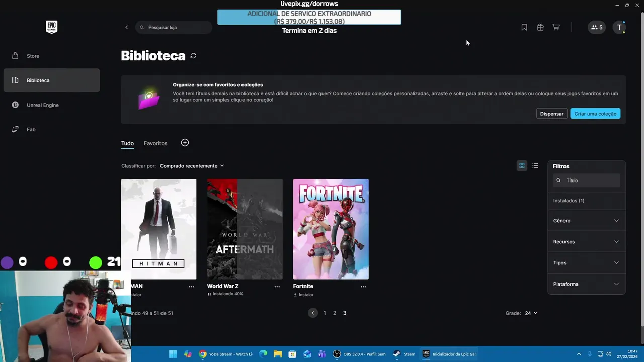Refresh the Biblioteca library
The height and width of the screenshot is (362, 644).
pos(193,56)
